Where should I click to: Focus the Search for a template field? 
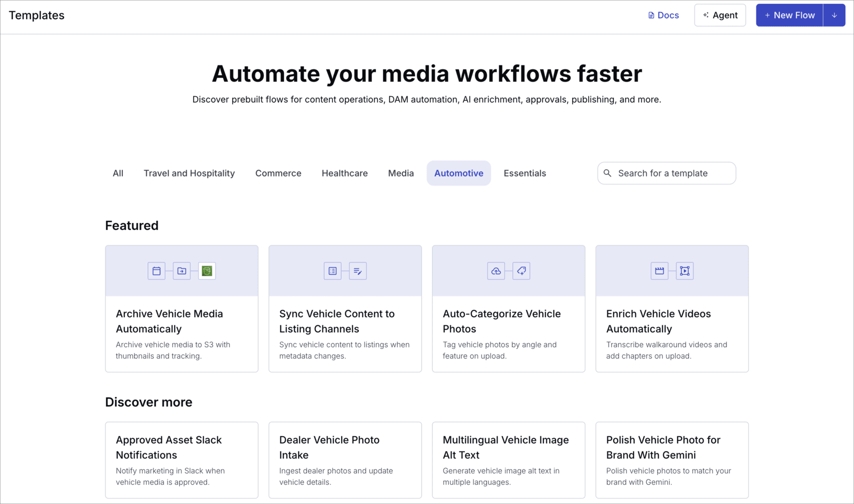[x=667, y=173]
